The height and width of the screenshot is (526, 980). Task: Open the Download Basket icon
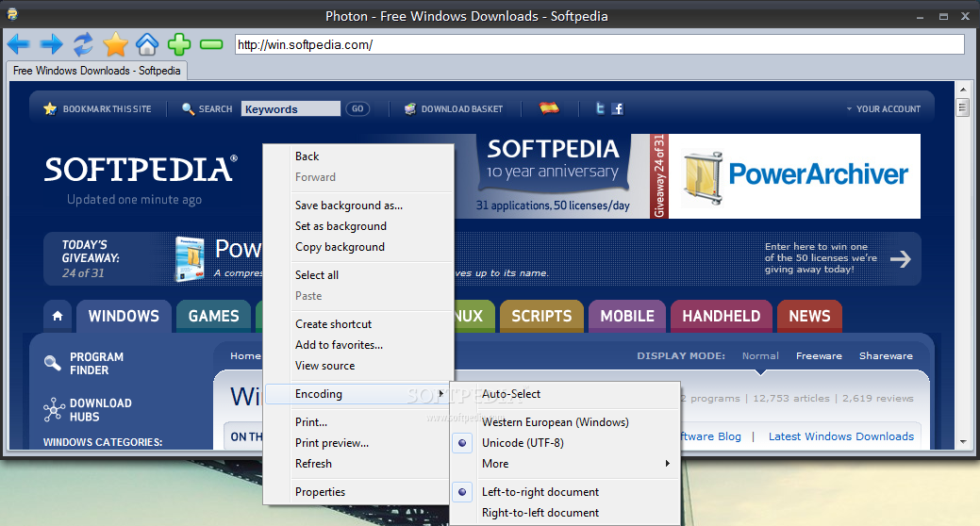410,108
